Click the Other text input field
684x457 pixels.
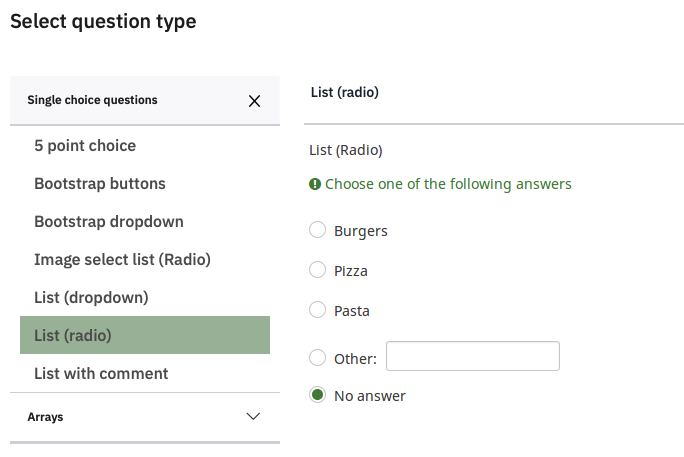click(472, 356)
